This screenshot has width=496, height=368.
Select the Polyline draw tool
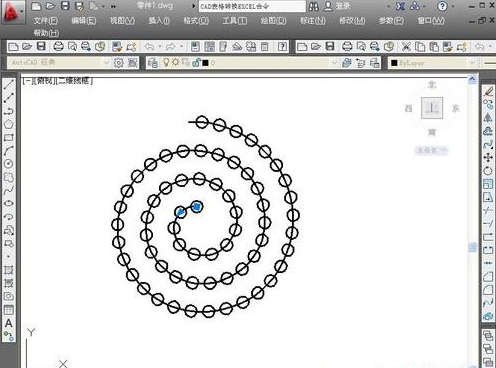pos(9,111)
